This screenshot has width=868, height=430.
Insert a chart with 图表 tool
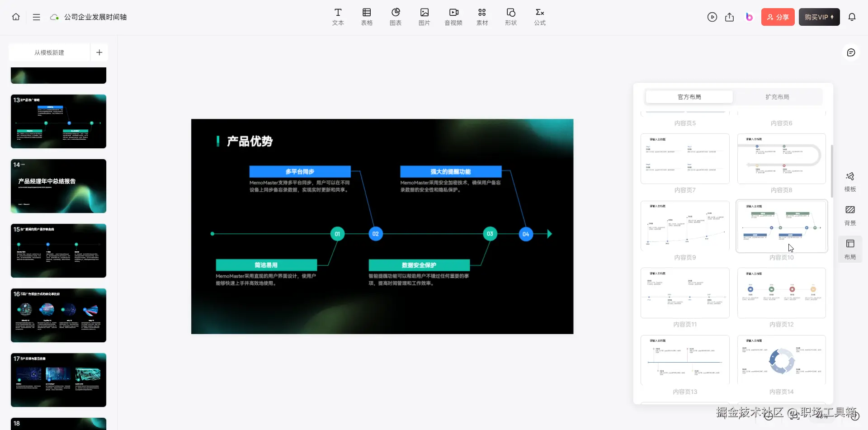coord(396,17)
